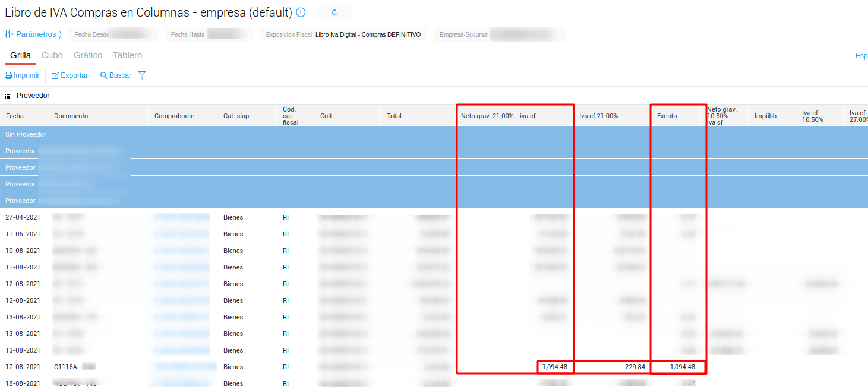
Task: Open the Exposicion Fiscal selector
Action: pos(343,34)
